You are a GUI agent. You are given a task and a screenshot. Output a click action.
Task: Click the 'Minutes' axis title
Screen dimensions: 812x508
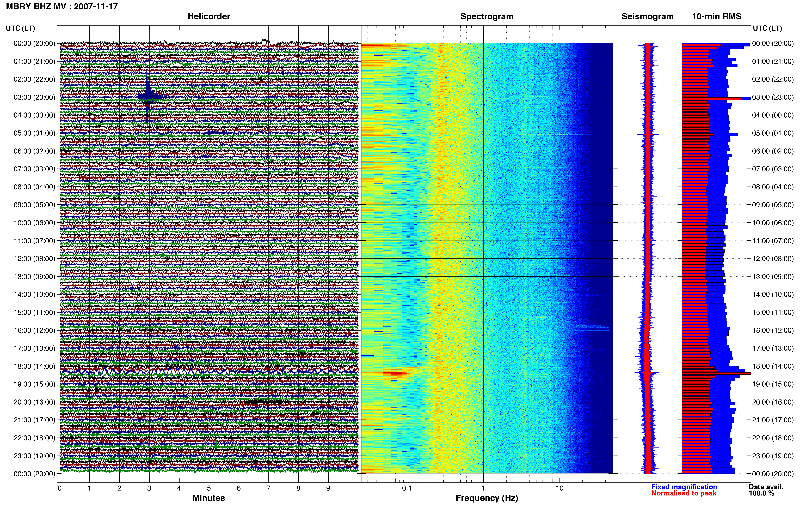coord(209,498)
